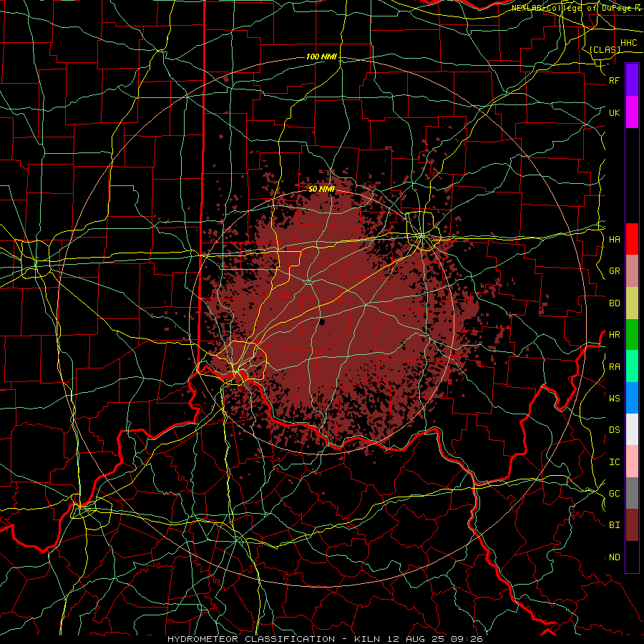Click the BI legend label

[x=615, y=525]
